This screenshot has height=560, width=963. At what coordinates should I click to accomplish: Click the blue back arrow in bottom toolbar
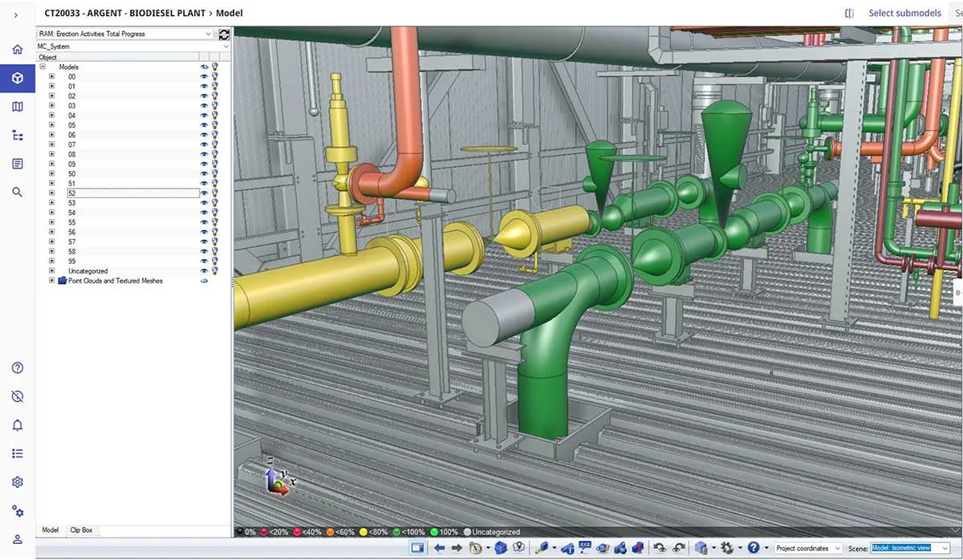point(439,548)
